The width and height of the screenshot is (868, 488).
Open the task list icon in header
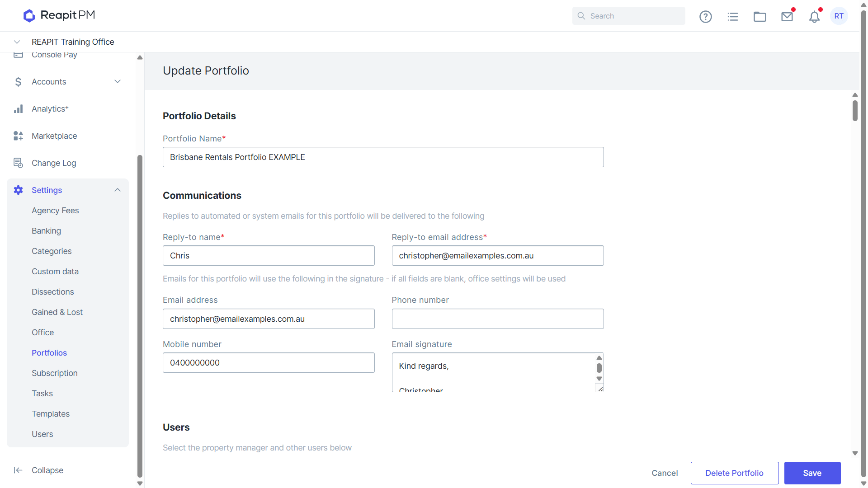[x=732, y=17]
